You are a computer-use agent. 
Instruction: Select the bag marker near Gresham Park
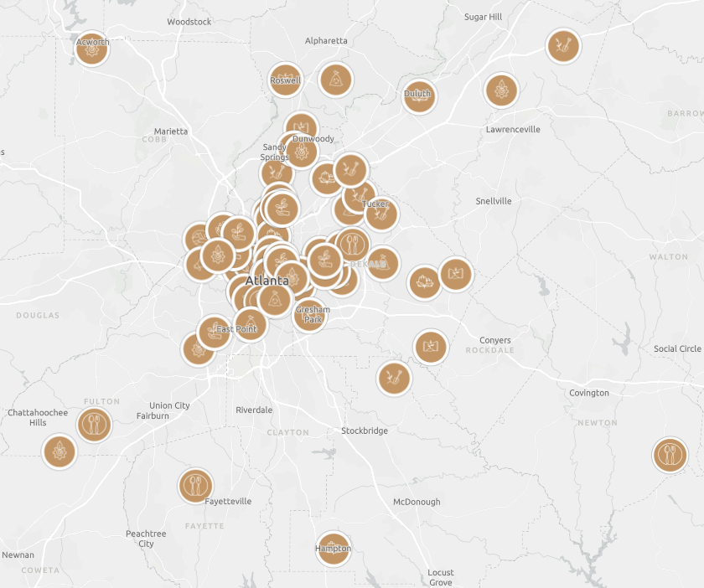click(275, 300)
